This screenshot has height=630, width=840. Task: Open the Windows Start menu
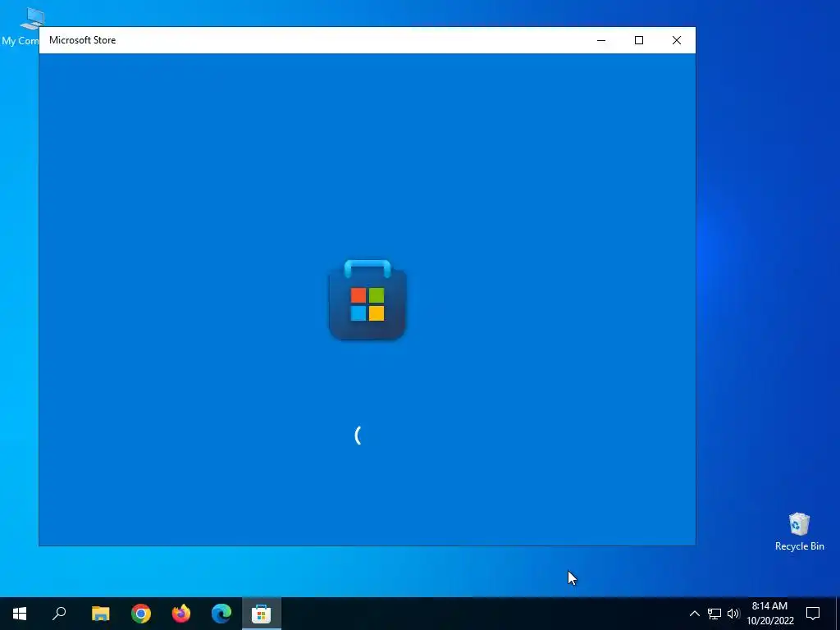pos(20,614)
